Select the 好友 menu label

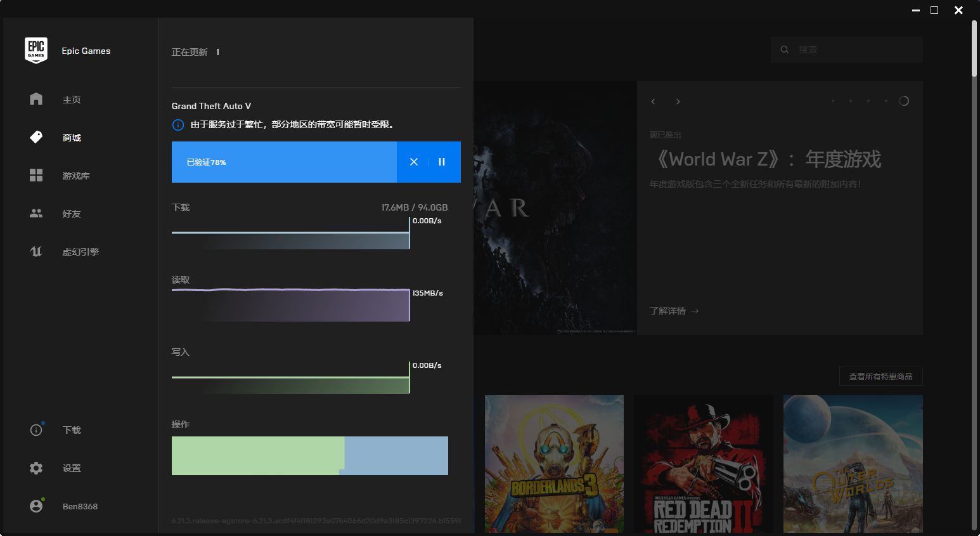72,214
